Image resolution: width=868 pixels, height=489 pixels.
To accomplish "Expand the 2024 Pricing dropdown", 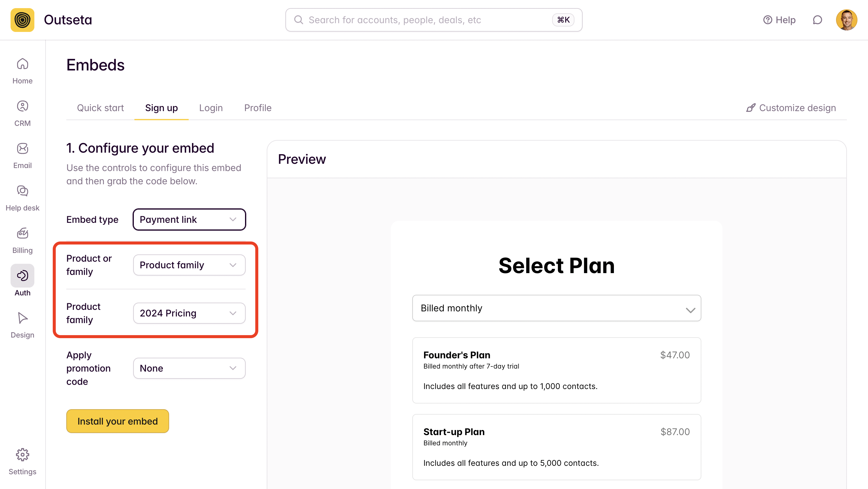I will point(189,313).
